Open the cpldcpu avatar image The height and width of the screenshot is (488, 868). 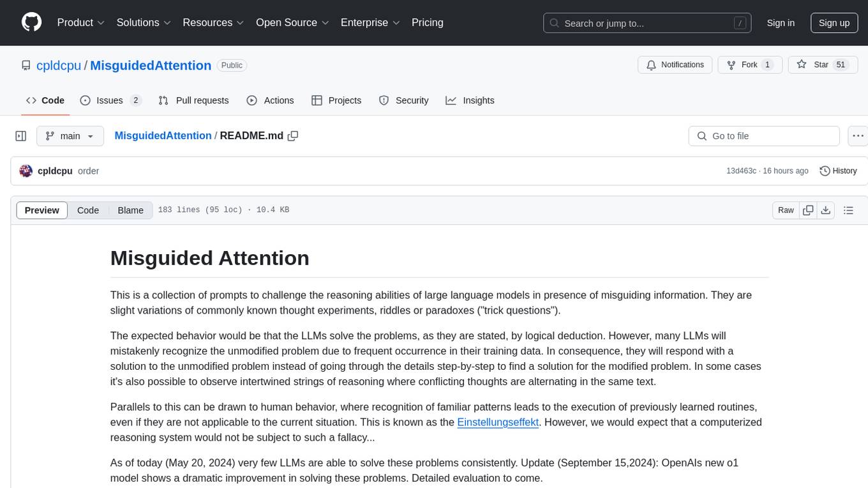pyautogui.click(x=26, y=171)
